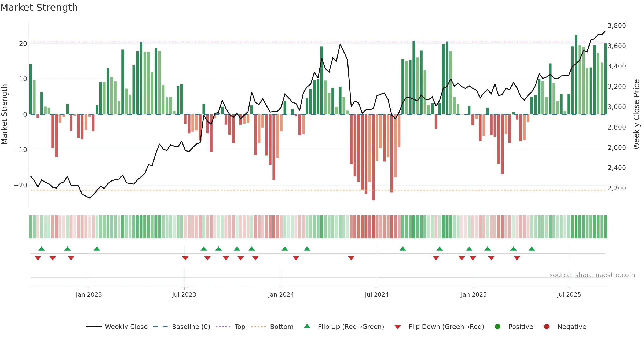Viewport: 644px width, 362px height.
Task: Click the 2,800 price tick label
Action: pos(617,127)
